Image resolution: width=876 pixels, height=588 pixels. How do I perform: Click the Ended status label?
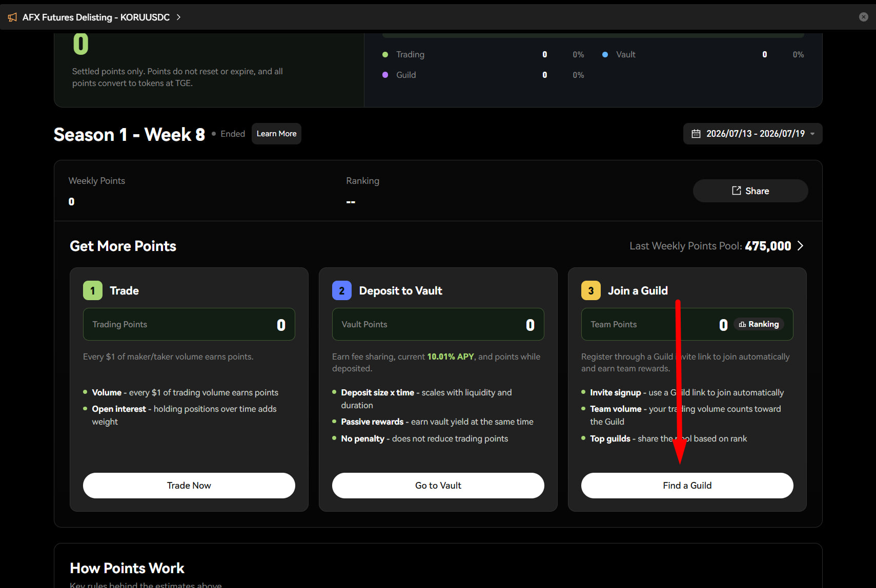233,134
